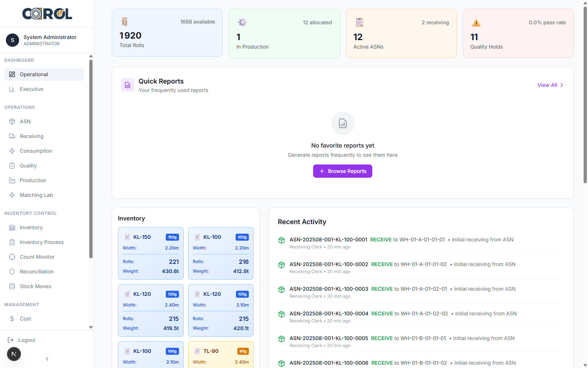The height and width of the screenshot is (368, 588).
Task: Select the Operational dashboard item
Action: pos(34,74)
